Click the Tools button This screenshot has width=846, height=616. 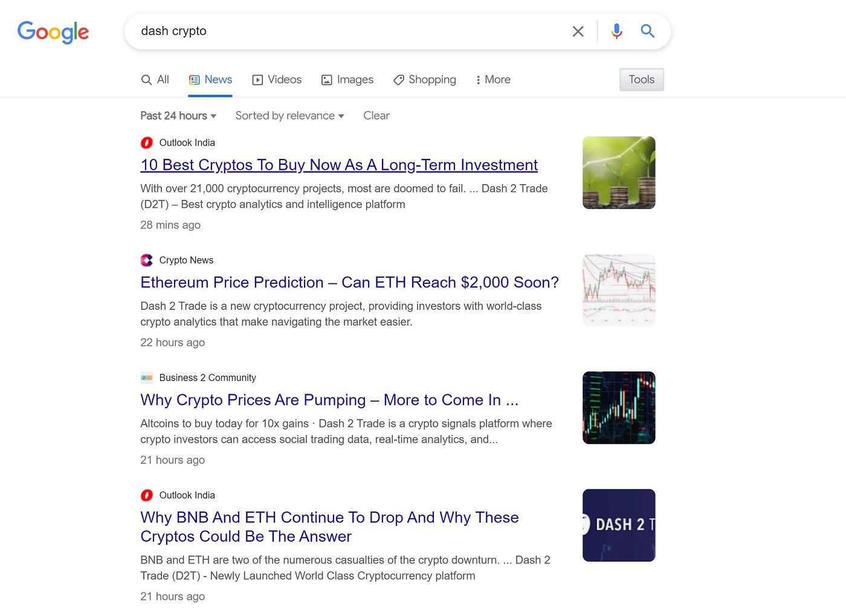[x=642, y=80]
